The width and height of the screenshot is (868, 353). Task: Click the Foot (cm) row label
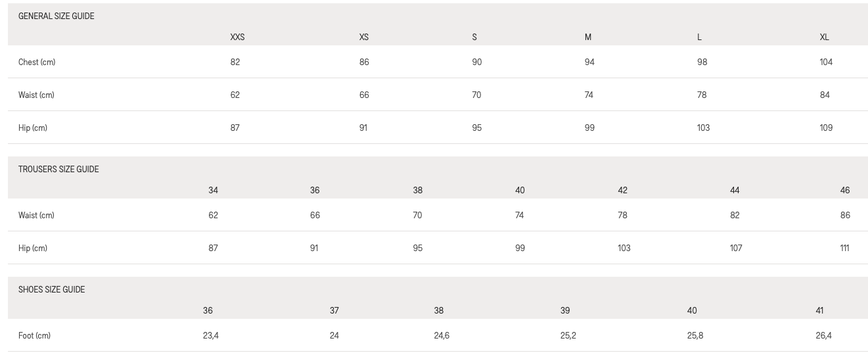point(34,335)
